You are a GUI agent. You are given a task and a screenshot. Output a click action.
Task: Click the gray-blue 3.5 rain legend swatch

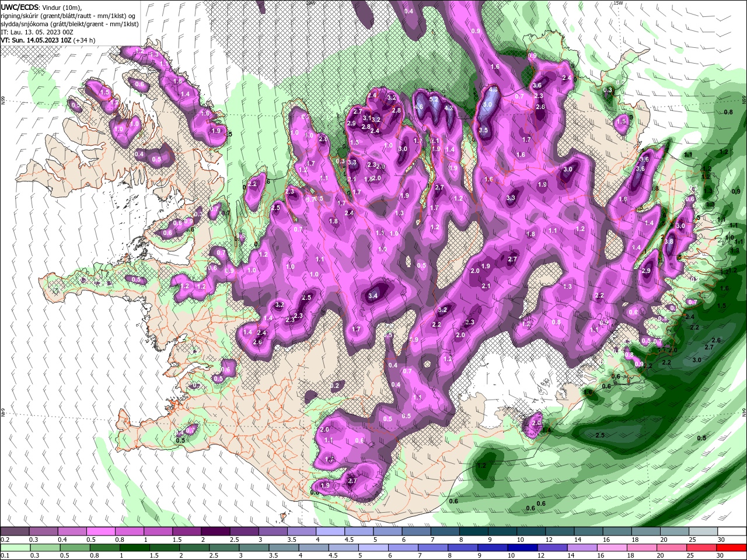(284, 548)
